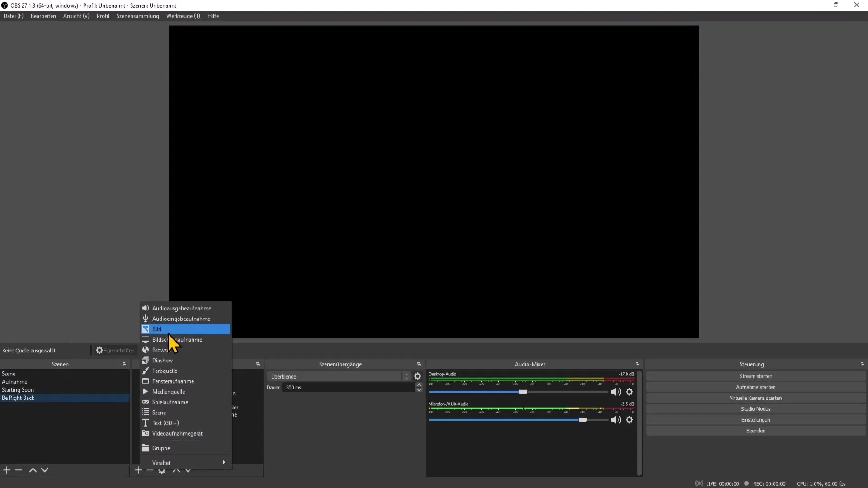This screenshot has height=488, width=868.
Task: Undock the Audio-Mixer panel
Action: click(x=637, y=364)
